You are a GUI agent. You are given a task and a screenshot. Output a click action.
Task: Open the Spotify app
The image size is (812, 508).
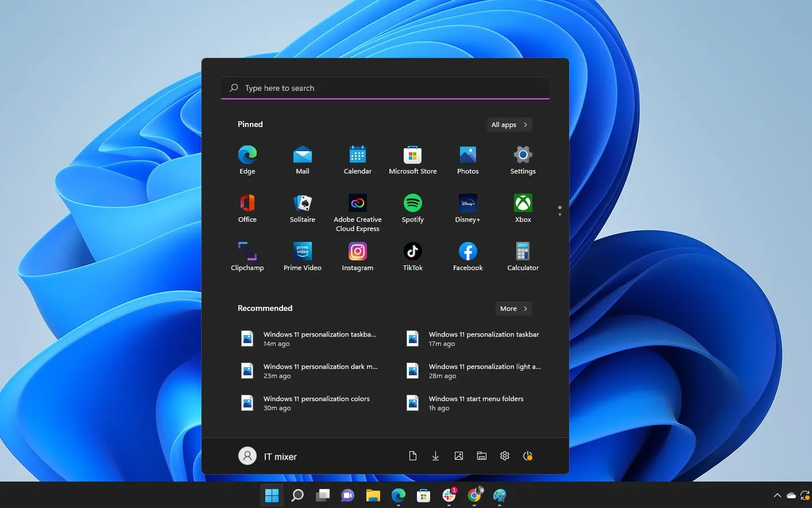pyautogui.click(x=412, y=209)
